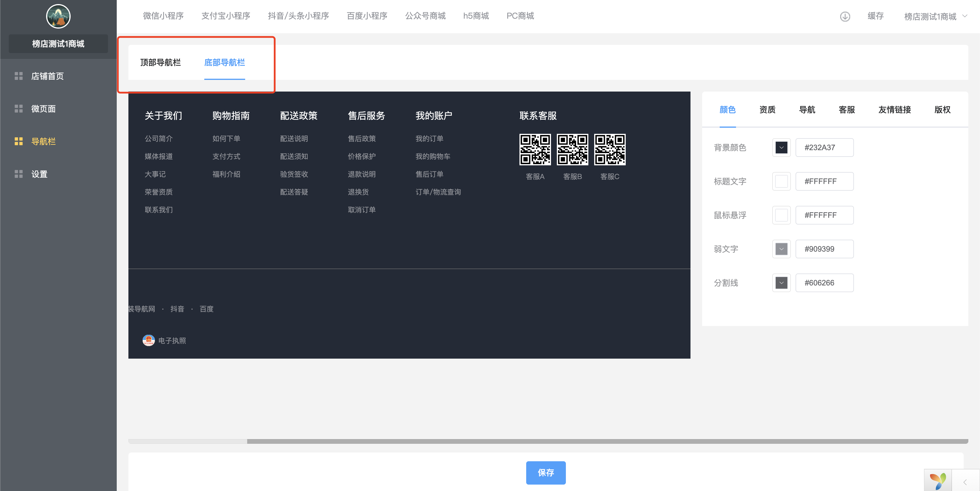The height and width of the screenshot is (491, 980).
Task: Click the collapse arrow at the bottom right corner
Action: tap(965, 482)
